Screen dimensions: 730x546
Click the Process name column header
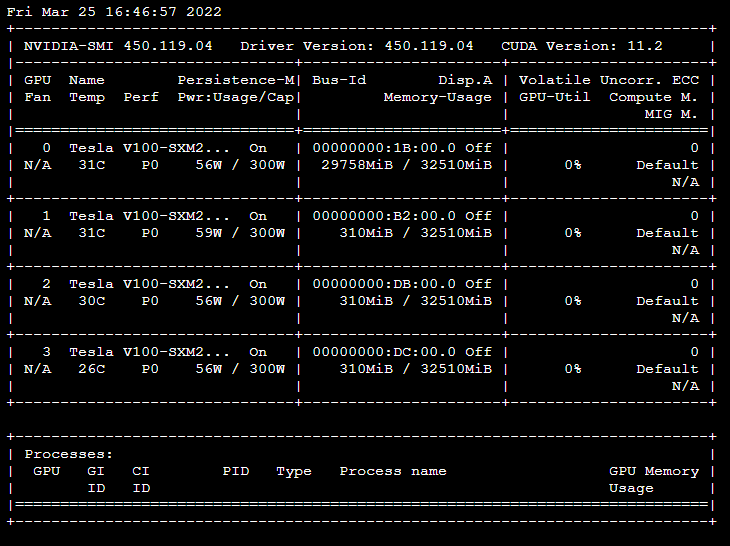(x=393, y=471)
